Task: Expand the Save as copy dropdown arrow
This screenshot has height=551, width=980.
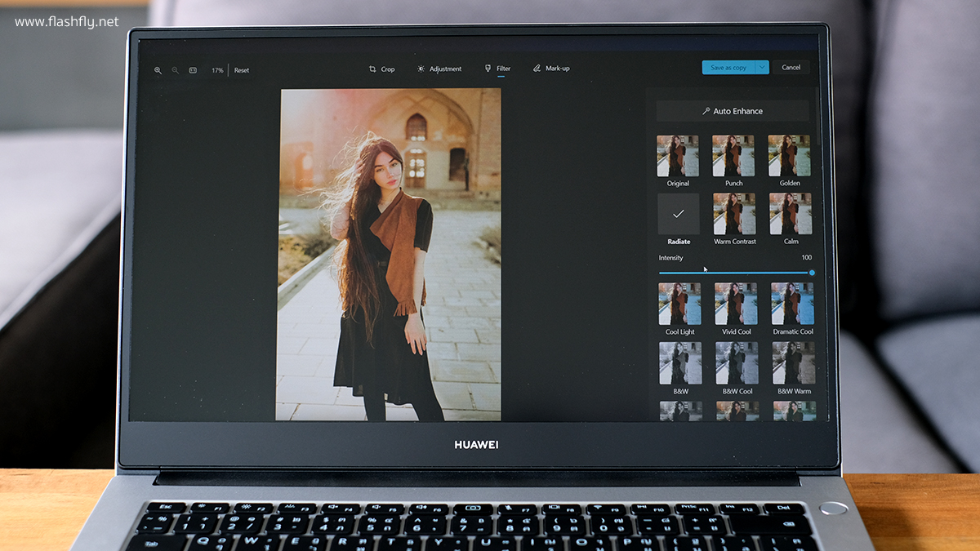Action: pyautogui.click(x=762, y=68)
